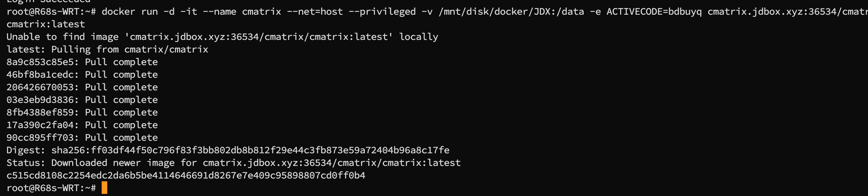Click the 'Unable to find image' line
The width and height of the screenshot is (868, 196).
click(x=222, y=37)
